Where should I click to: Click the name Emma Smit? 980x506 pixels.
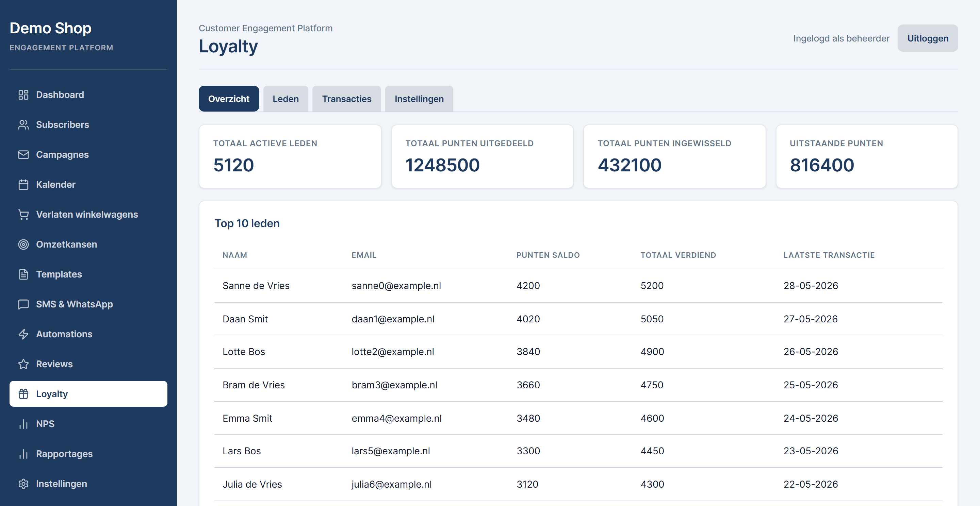(247, 418)
